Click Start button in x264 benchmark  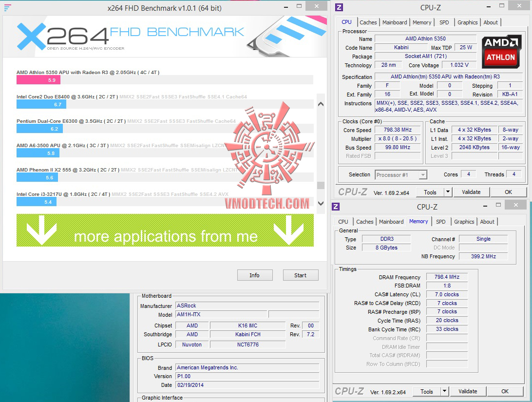(300, 275)
